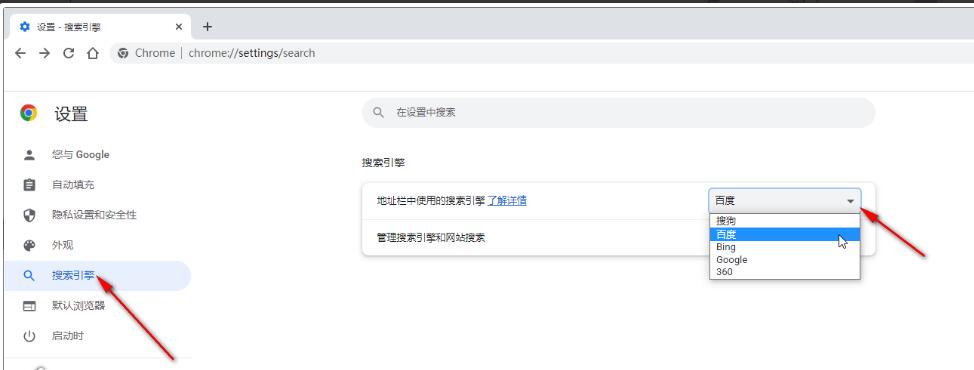
Task: Choose 360 from the dropdown list
Action: click(785, 272)
